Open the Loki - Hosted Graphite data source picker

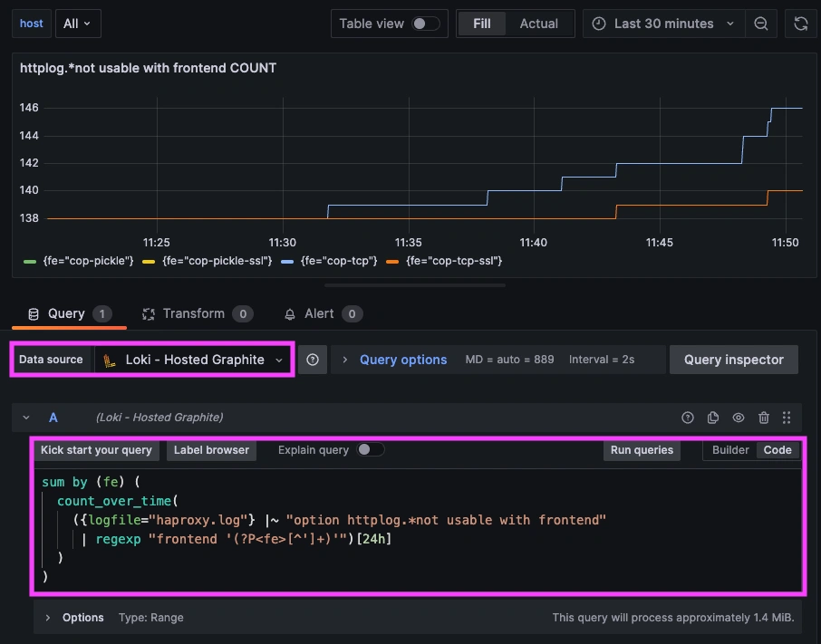tap(193, 360)
